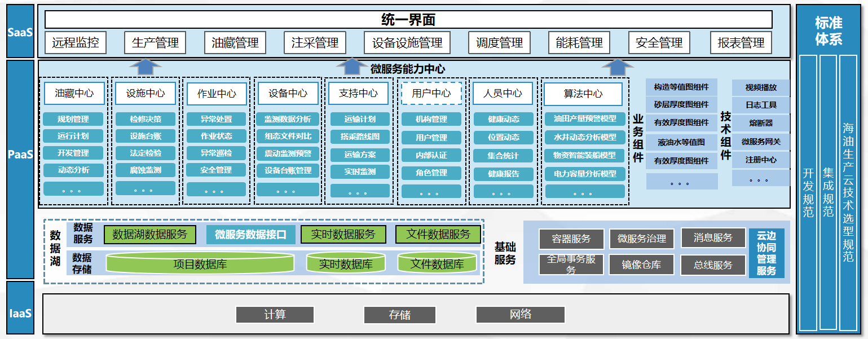Image resolution: width=868 pixels, height=339 pixels.
Task: Click the blue up arrow below 能耗管理
Action: [x=614, y=66]
